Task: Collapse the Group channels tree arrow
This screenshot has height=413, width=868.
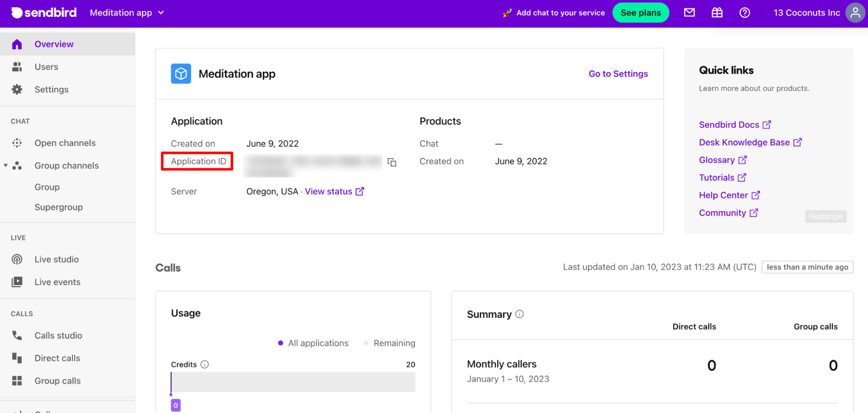Action: (6, 165)
